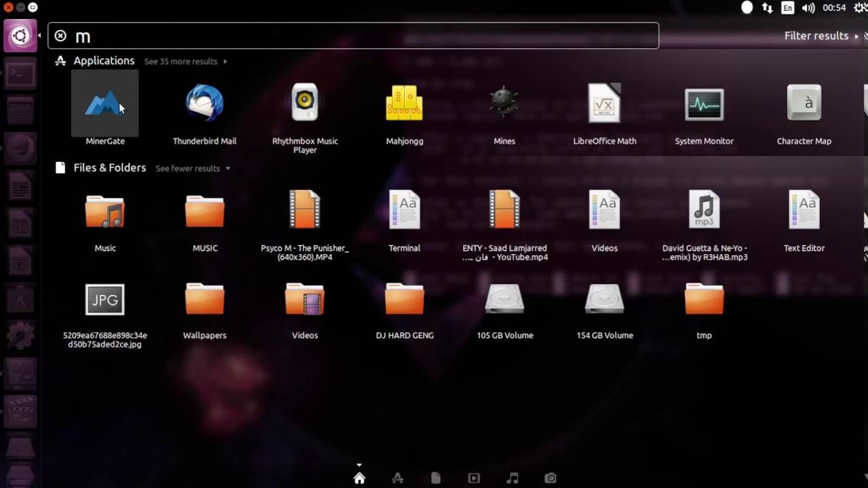
Task: Open Thunderbird Mail from results
Action: [205, 104]
